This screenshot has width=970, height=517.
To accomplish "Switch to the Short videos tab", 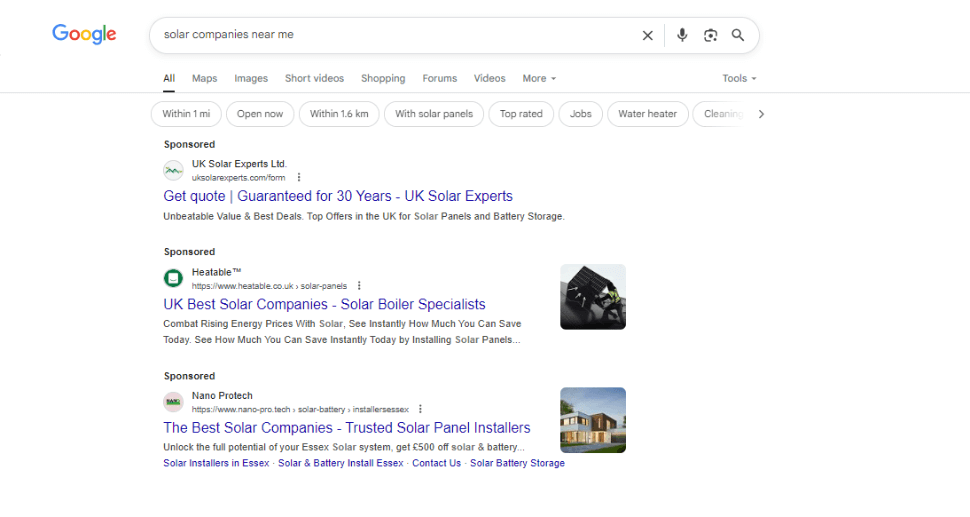I will [x=314, y=79].
